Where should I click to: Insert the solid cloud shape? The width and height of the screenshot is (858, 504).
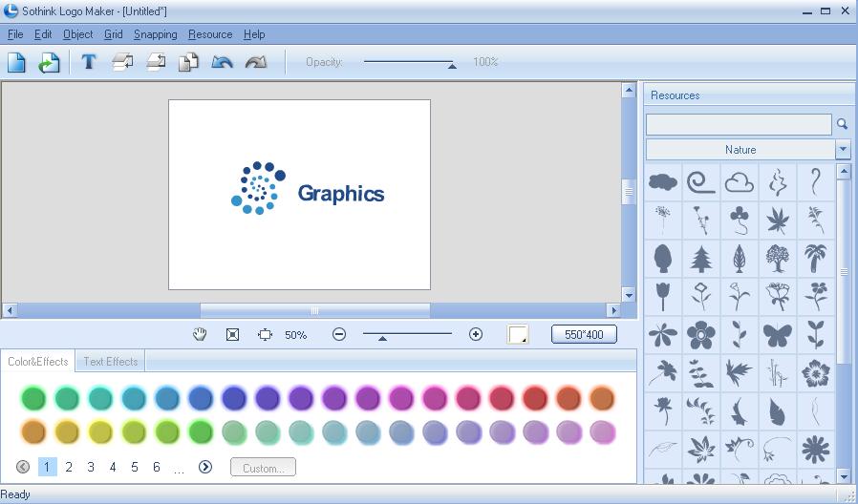pyautogui.click(x=663, y=181)
